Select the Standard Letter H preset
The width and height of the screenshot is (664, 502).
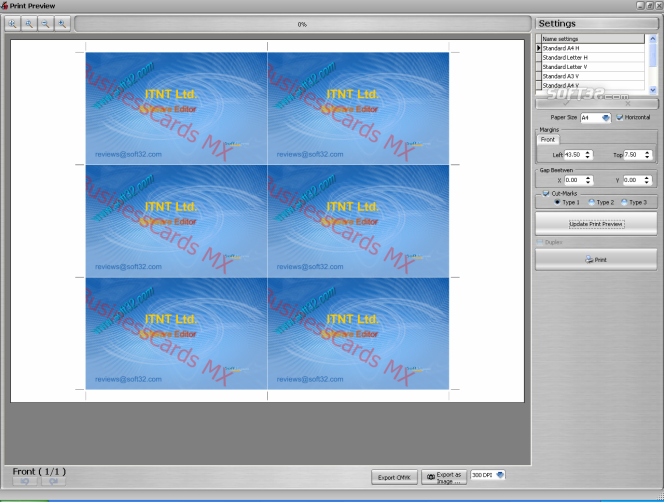click(x=593, y=58)
